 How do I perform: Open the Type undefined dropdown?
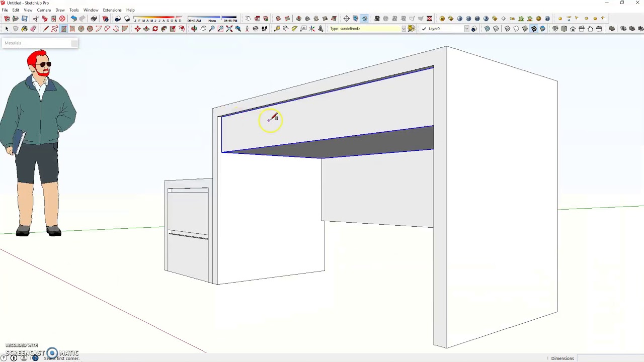click(368, 29)
